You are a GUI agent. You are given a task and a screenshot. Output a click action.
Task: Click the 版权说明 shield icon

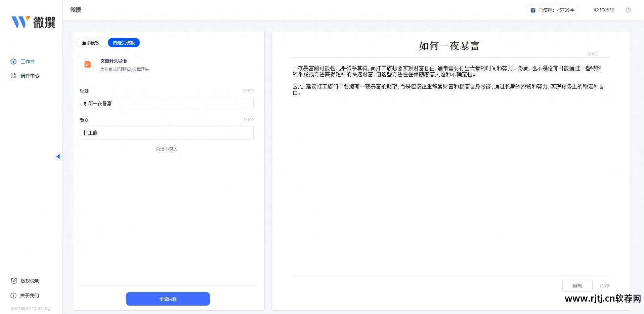click(x=13, y=281)
